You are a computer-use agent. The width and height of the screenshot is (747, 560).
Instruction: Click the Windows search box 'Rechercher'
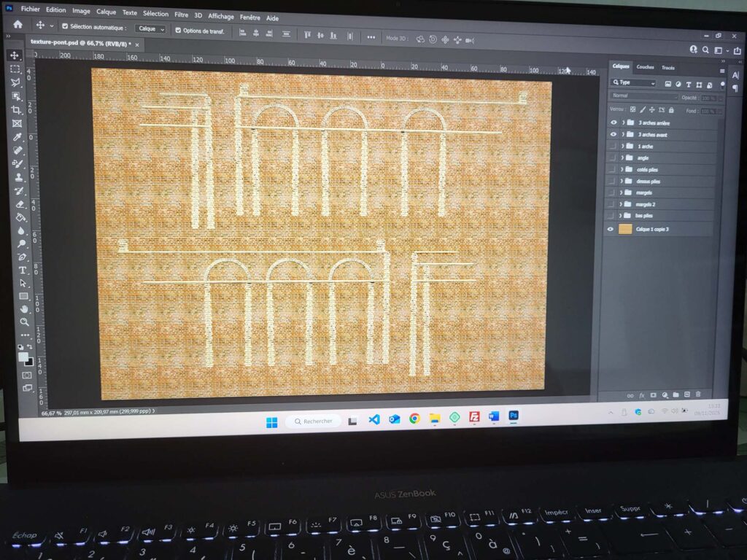313,421
